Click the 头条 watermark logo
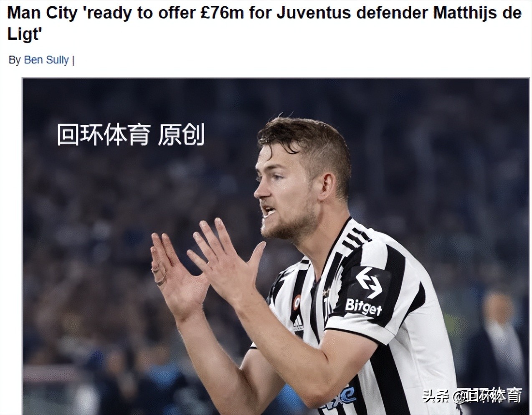This screenshot has height=415, width=532. click(436, 395)
